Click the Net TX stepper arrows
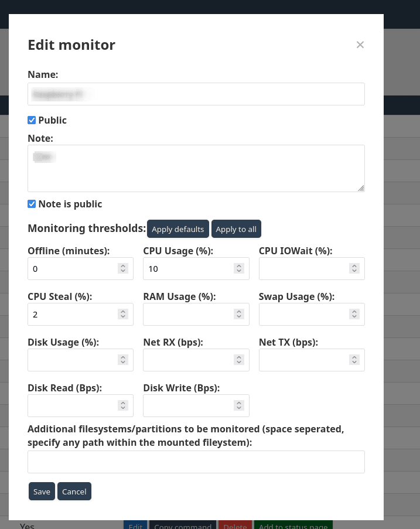 [354, 360]
